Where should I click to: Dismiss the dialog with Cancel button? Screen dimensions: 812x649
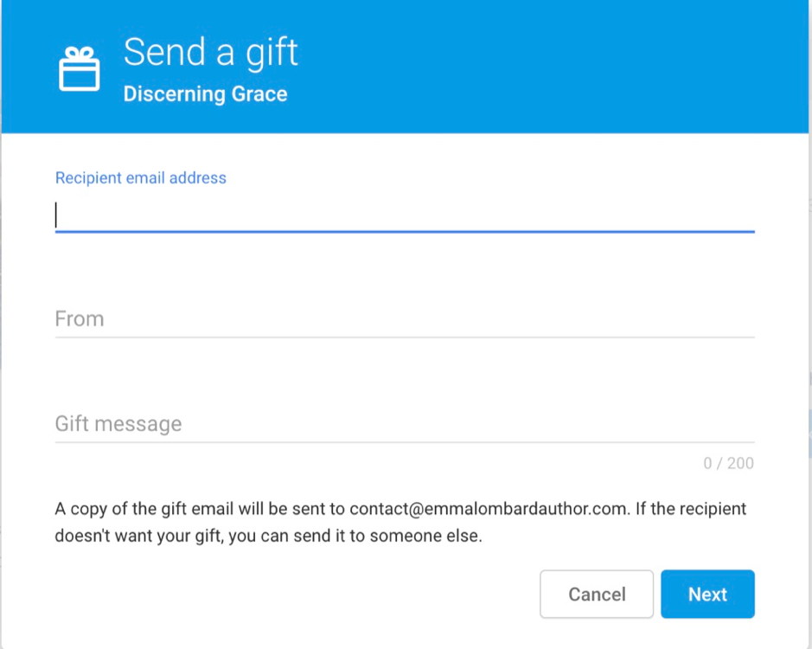pos(597,594)
